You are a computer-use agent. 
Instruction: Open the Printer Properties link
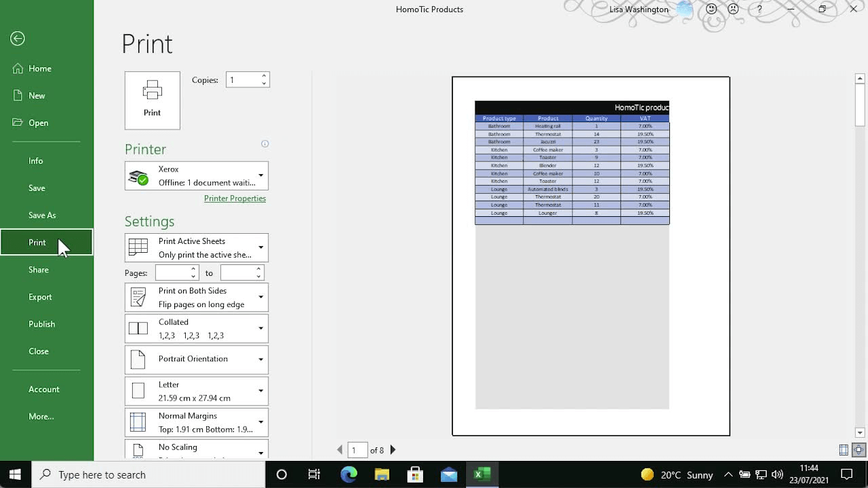point(235,199)
